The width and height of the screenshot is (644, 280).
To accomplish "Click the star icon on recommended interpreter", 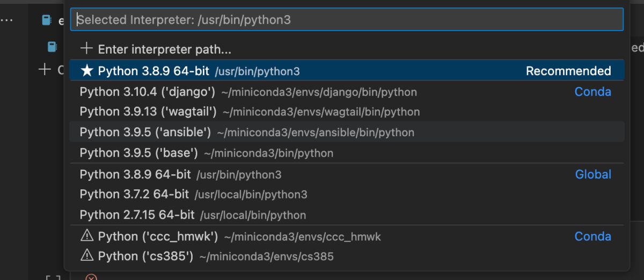I will [86, 71].
